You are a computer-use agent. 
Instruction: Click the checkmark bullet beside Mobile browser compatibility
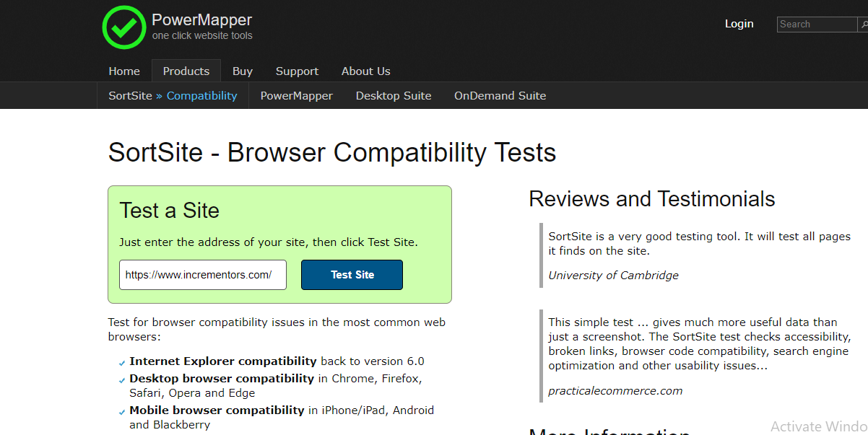click(x=122, y=412)
